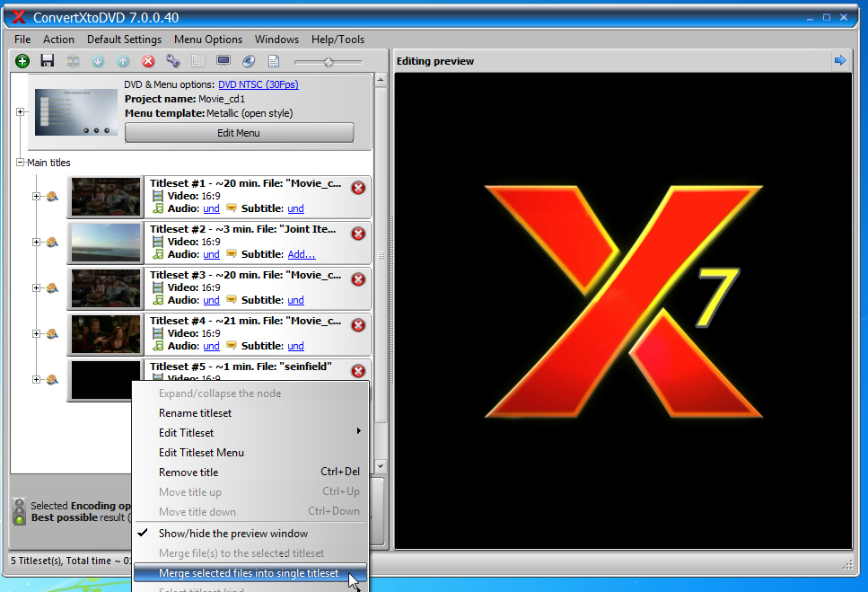The height and width of the screenshot is (592, 868).
Task: Click the Edit Menu button
Action: tap(239, 133)
